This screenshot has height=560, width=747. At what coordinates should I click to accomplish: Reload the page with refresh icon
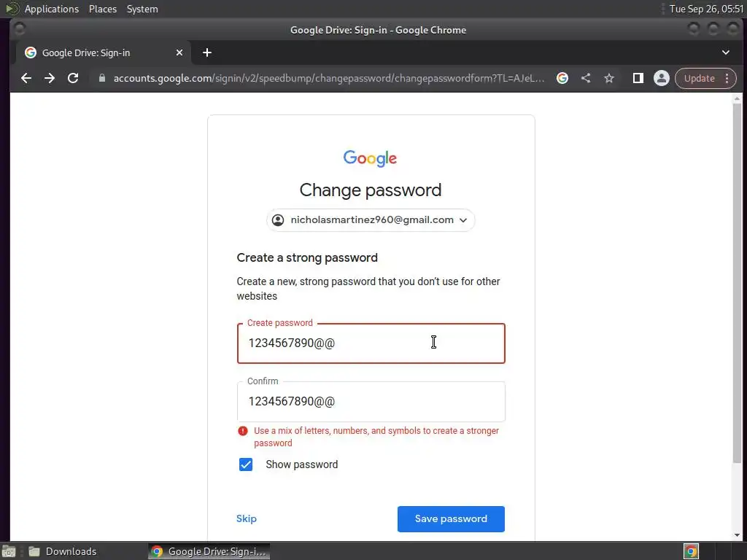73,78
